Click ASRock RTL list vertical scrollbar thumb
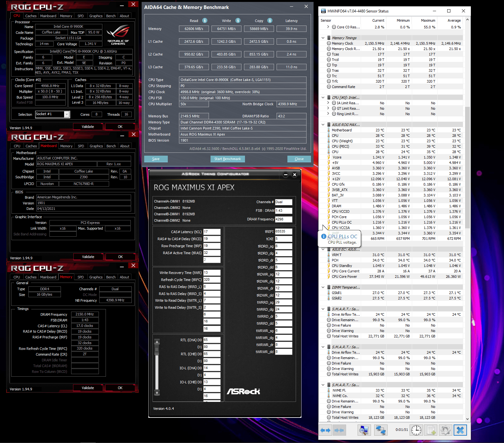Screen dimensions: 504x443 click(x=157, y=350)
